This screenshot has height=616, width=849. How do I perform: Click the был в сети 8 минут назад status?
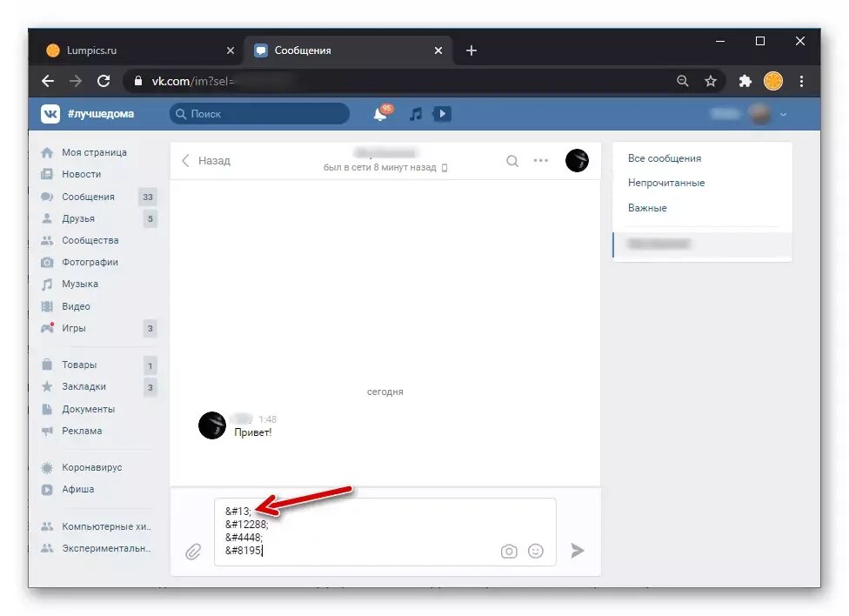pyautogui.click(x=379, y=167)
